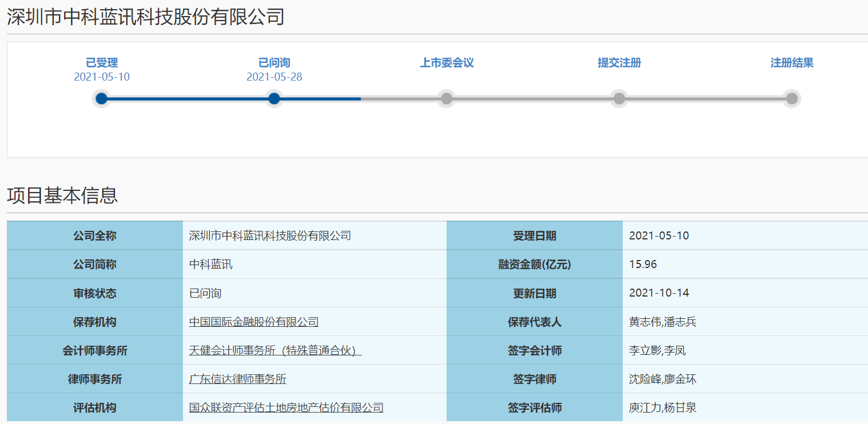868x424 pixels.
Task: Select the 已问询 stage label
Action: (x=274, y=63)
